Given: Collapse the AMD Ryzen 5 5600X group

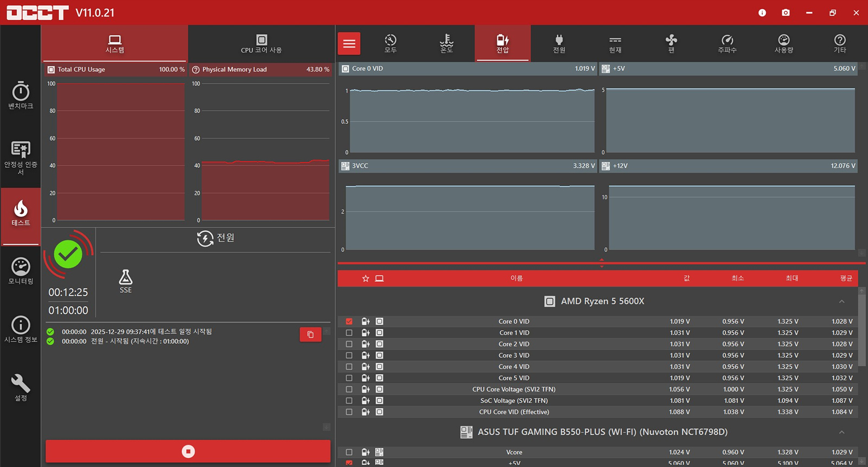Looking at the screenshot, I should click(x=841, y=301).
